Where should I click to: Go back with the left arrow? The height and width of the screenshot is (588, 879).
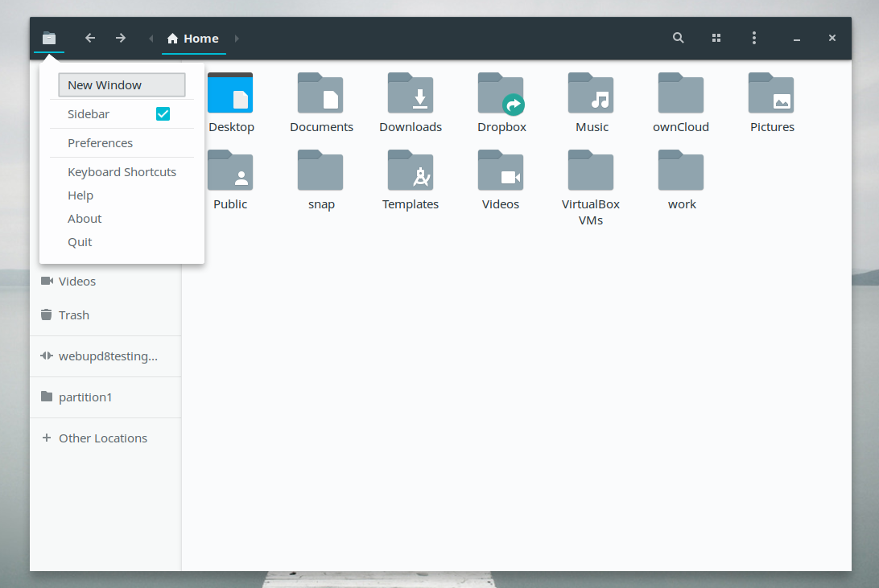(x=89, y=38)
